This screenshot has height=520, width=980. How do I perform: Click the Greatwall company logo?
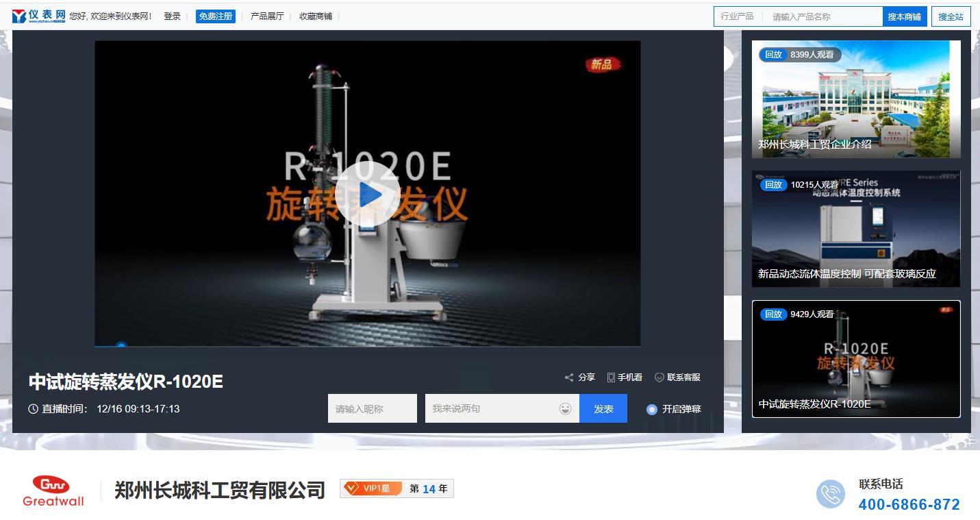(x=53, y=491)
